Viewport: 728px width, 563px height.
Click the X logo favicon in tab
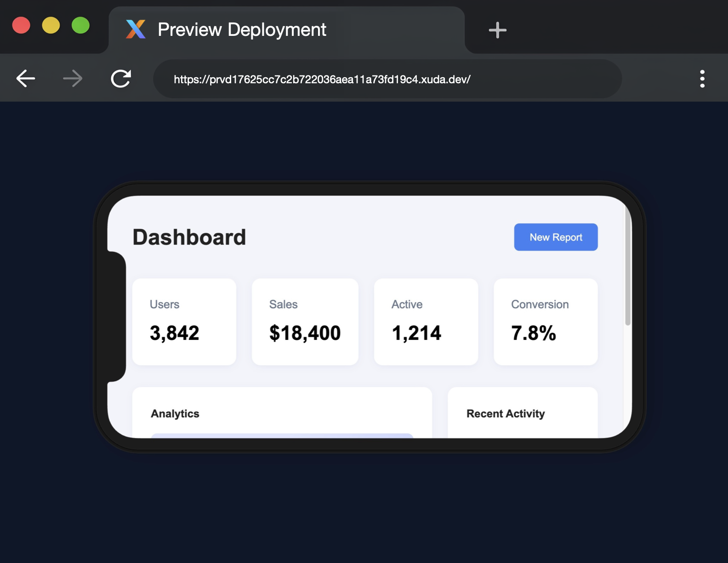coord(136,29)
